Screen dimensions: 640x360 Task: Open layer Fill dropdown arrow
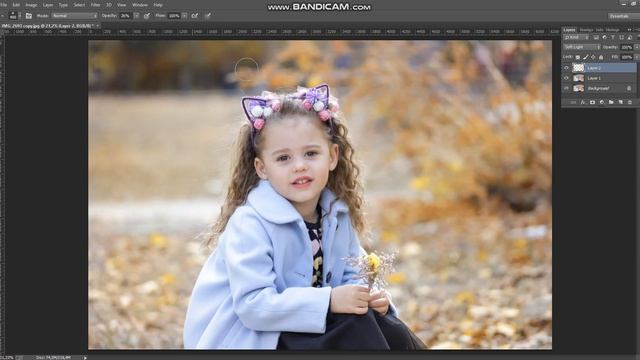(x=637, y=57)
